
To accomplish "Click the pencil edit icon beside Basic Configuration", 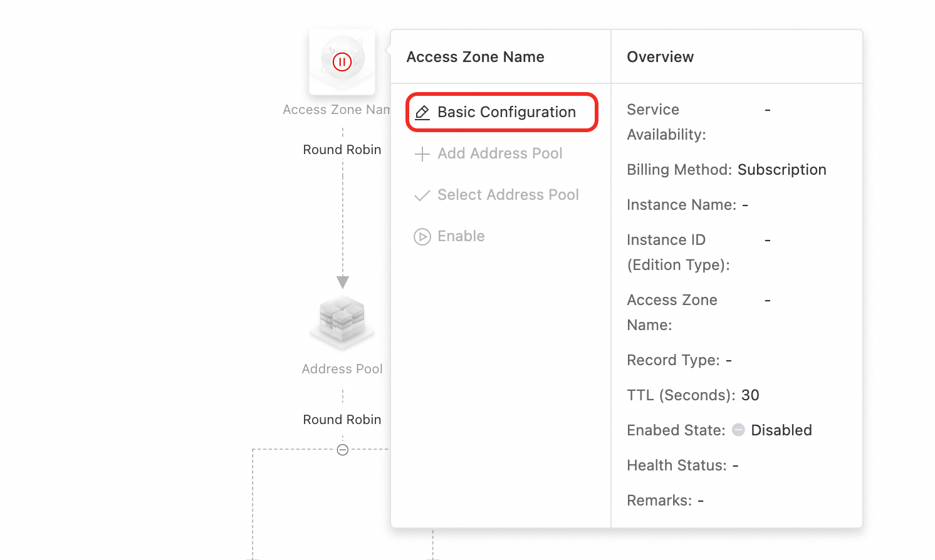I will pyautogui.click(x=422, y=113).
